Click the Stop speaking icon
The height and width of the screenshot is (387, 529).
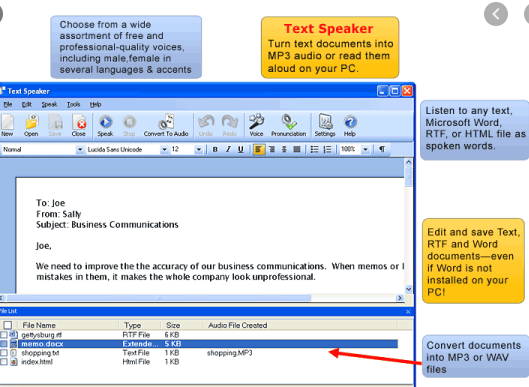(129, 125)
